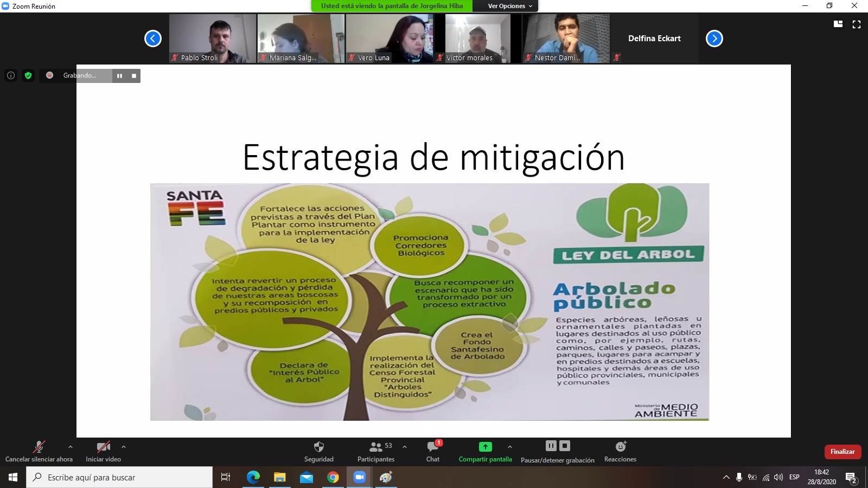Open volume tray icon

(x=779, y=477)
